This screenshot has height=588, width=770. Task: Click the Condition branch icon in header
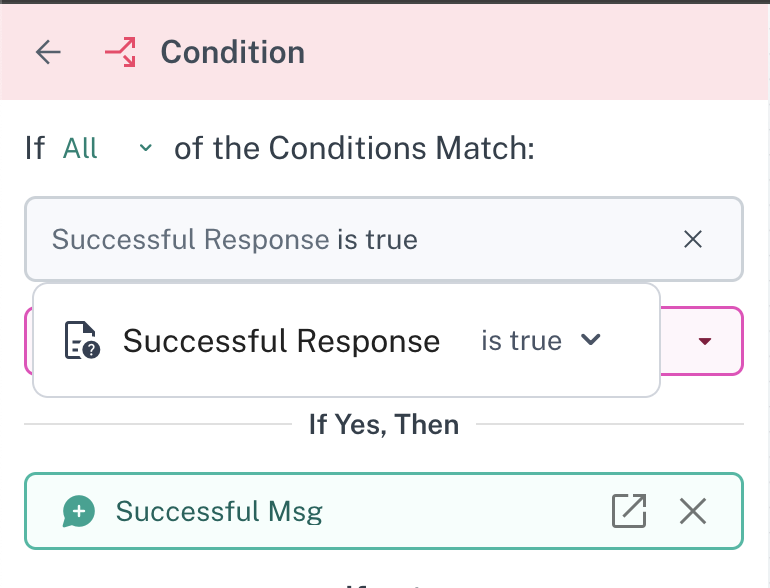[x=120, y=52]
